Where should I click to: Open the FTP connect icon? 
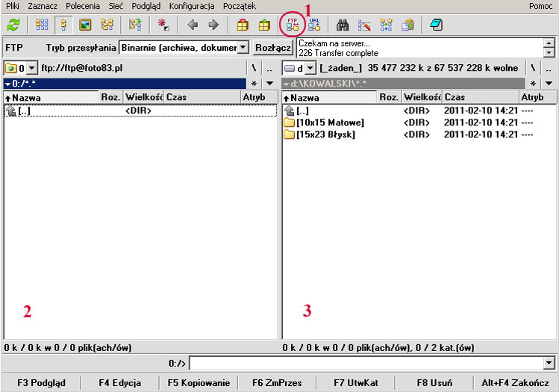[x=292, y=25]
